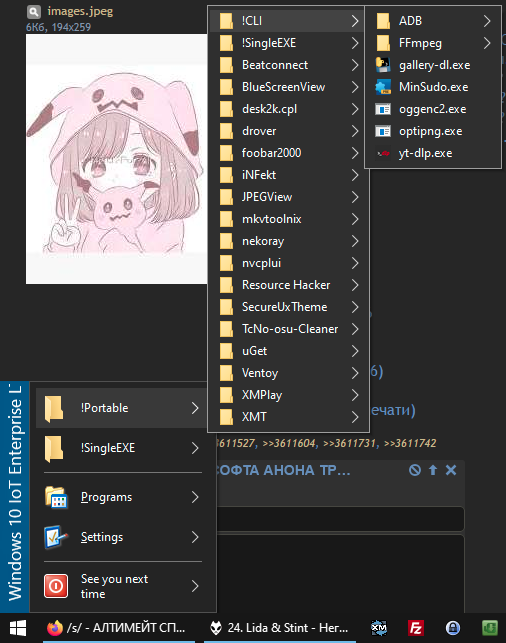This screenshot has height=643, width=506.
Task: Launch gallery-dl.exe from the CLI submenu
Action: click(x=433, y=65)
